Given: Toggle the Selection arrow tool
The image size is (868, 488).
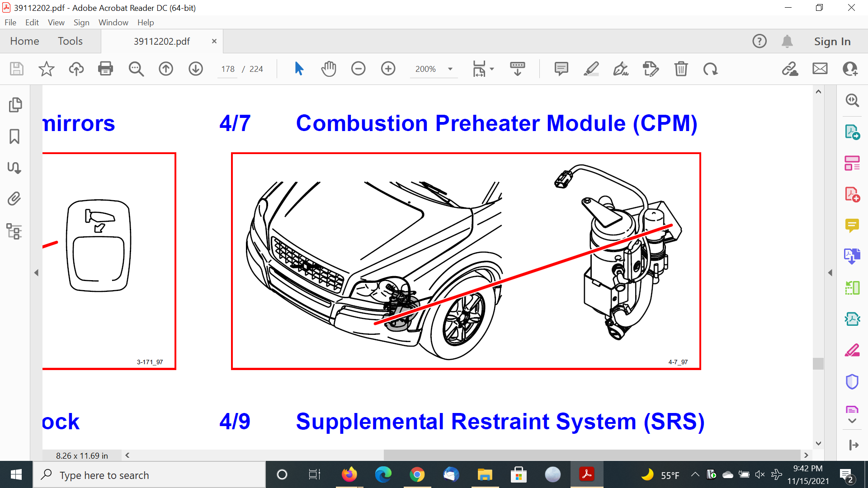Looking at the screenshot, I should coord(299,69).
